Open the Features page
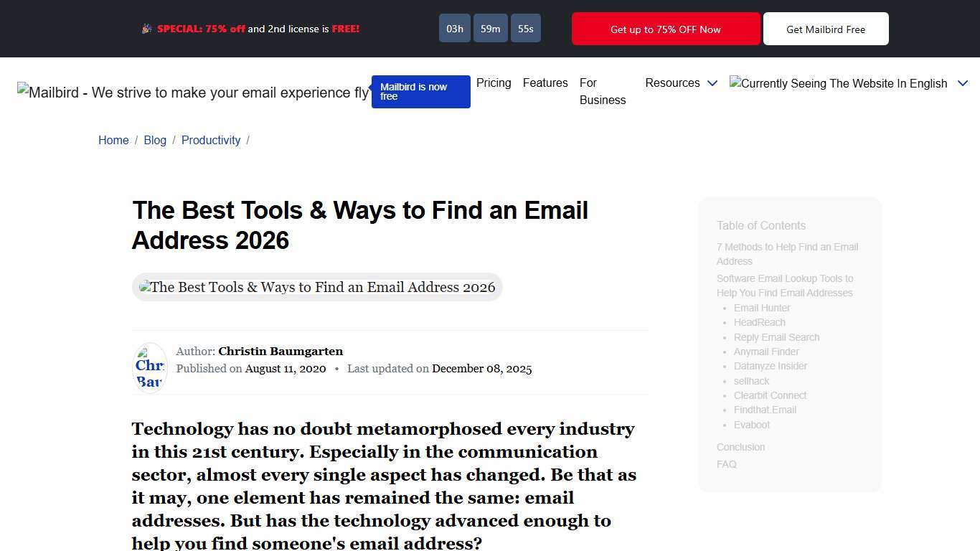Viewport: 980px width, 551px height. click(545, 83)
